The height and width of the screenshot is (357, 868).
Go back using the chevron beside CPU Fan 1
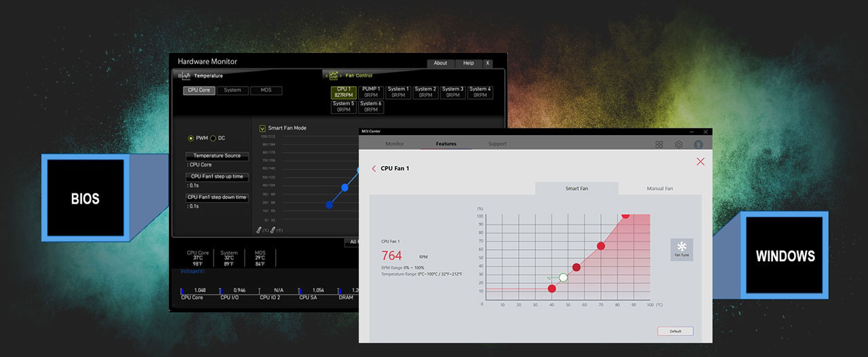pos(374,168)
